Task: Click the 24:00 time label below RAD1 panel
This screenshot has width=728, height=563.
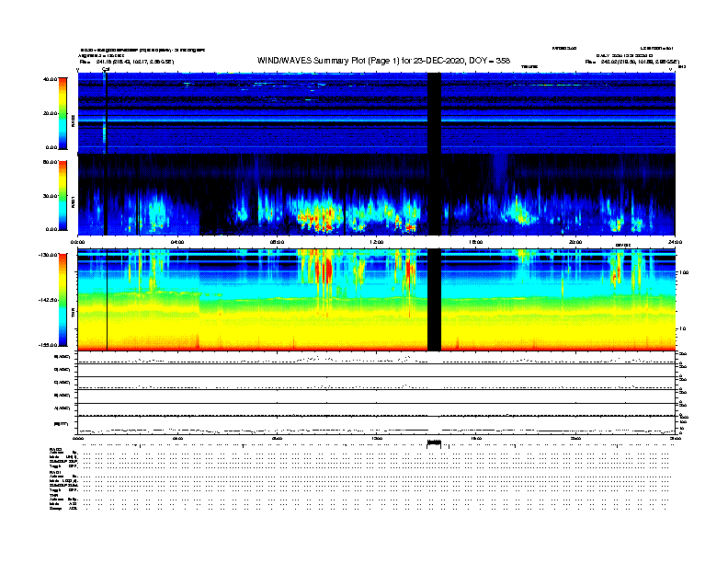Action: tap(675, 242)
